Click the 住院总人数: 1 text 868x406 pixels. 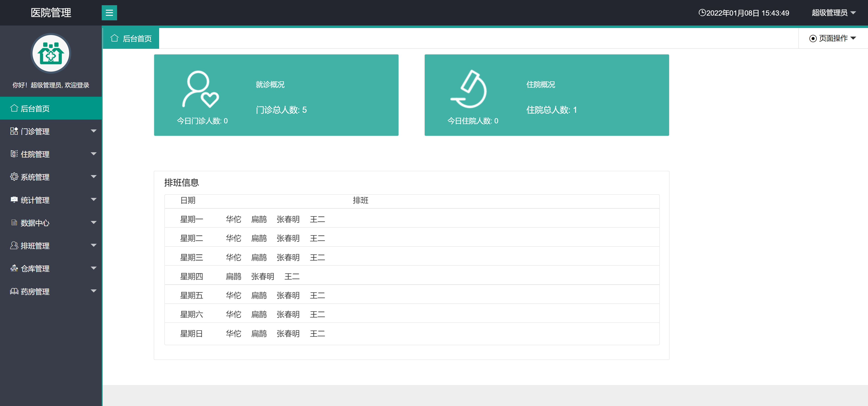pos(552,110)
